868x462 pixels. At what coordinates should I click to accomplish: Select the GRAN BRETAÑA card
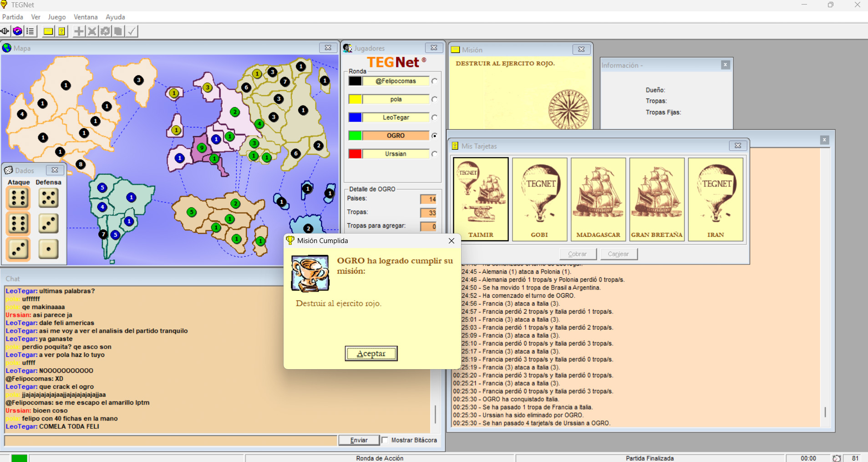click(x=656, y=199)
